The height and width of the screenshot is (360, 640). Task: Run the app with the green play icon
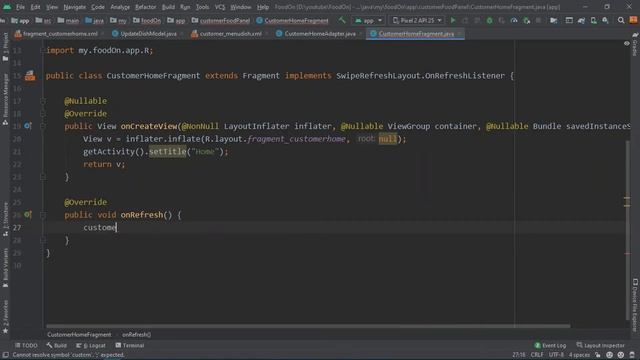click(x=453, y=20)
